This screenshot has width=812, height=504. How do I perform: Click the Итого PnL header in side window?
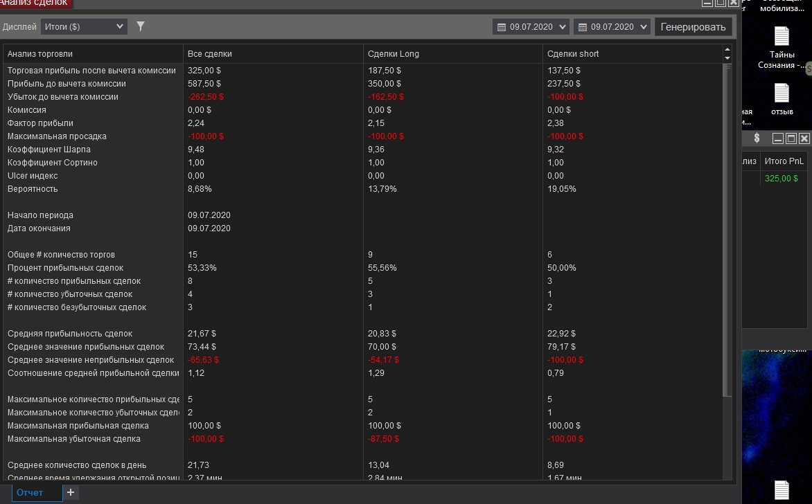pyautogui.click(x=784, y=161)
